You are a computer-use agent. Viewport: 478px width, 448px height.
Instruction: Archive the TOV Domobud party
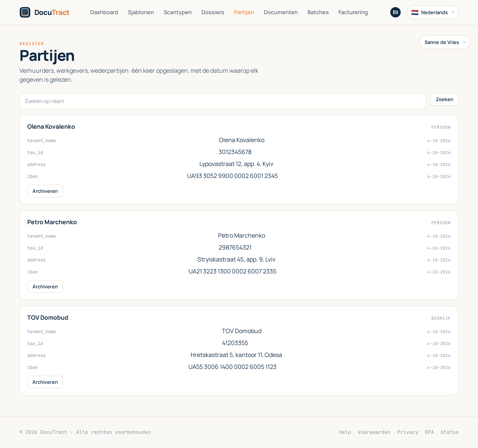[45, 382]
